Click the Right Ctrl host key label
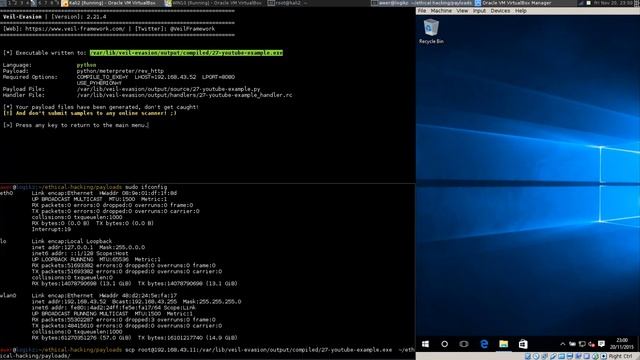 [x=620, y=356]
